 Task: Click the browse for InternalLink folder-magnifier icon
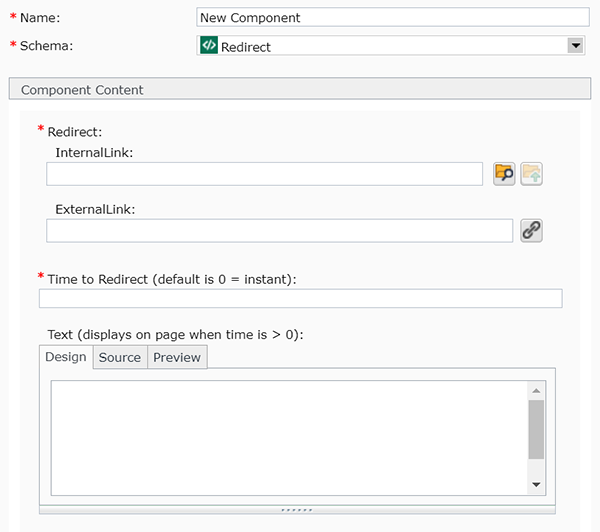tap(504, 174)
